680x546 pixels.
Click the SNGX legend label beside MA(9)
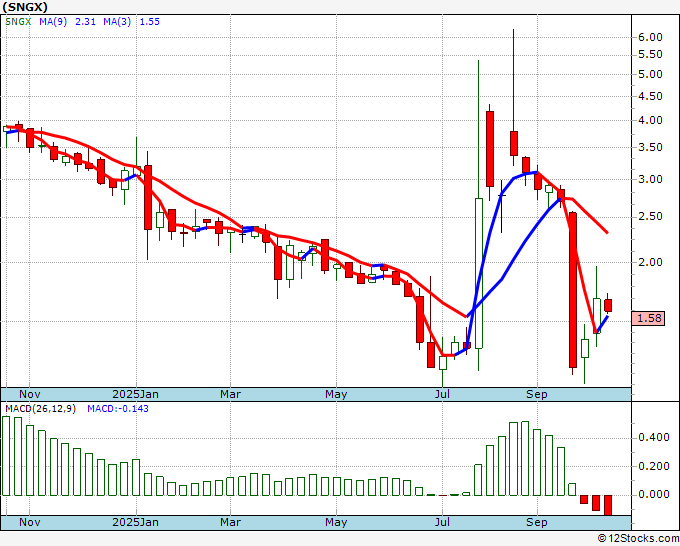tap(19, 21)
